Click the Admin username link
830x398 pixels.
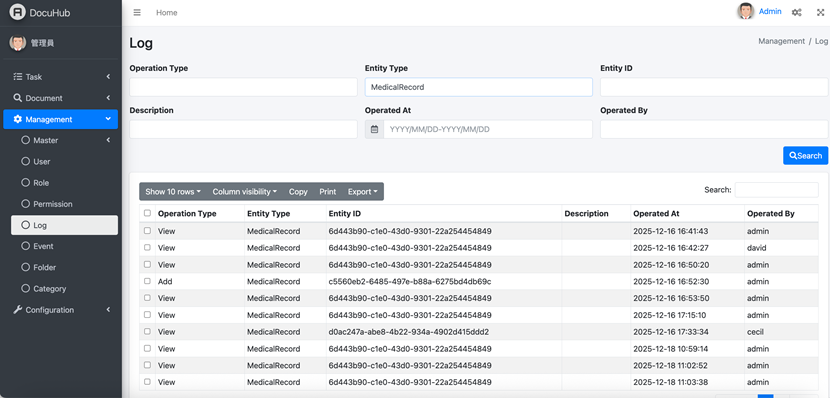tap(770, 11)
